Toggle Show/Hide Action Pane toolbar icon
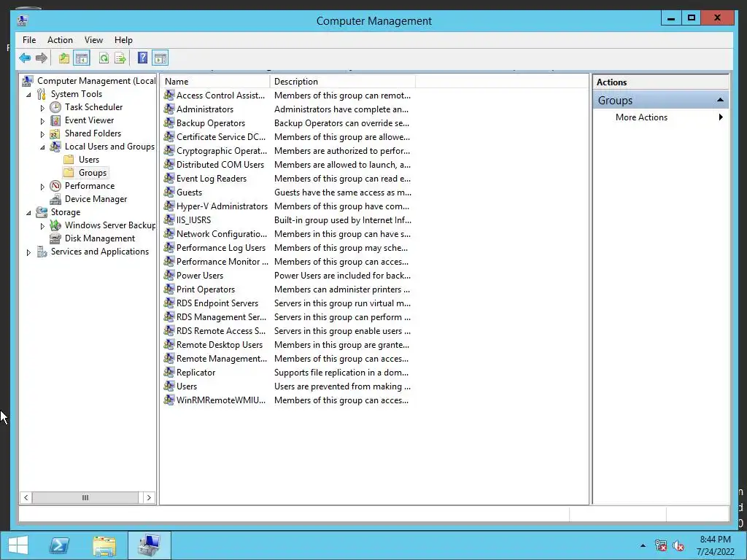747x560 pixels. pyautogui.click(x=160, y=58)
